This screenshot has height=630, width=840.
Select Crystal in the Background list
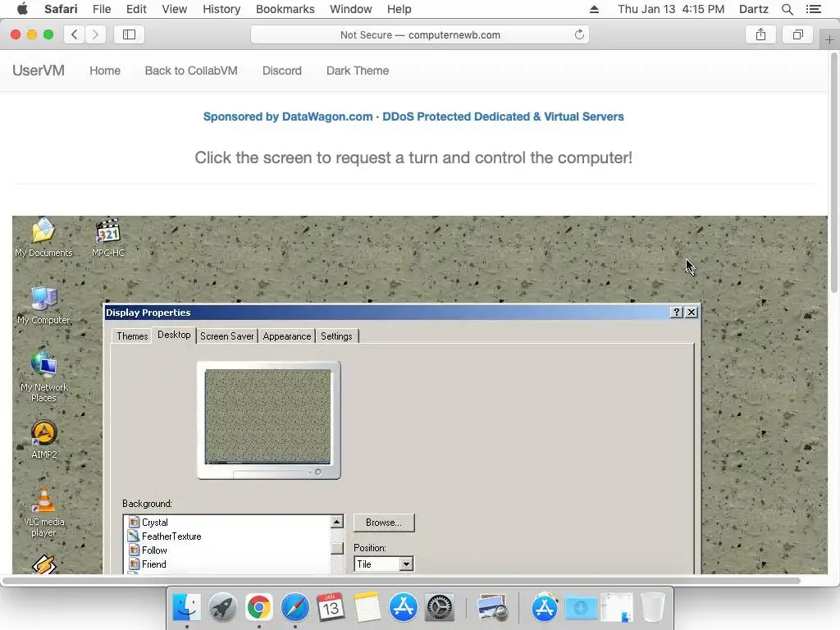click(x=155, y=523)
